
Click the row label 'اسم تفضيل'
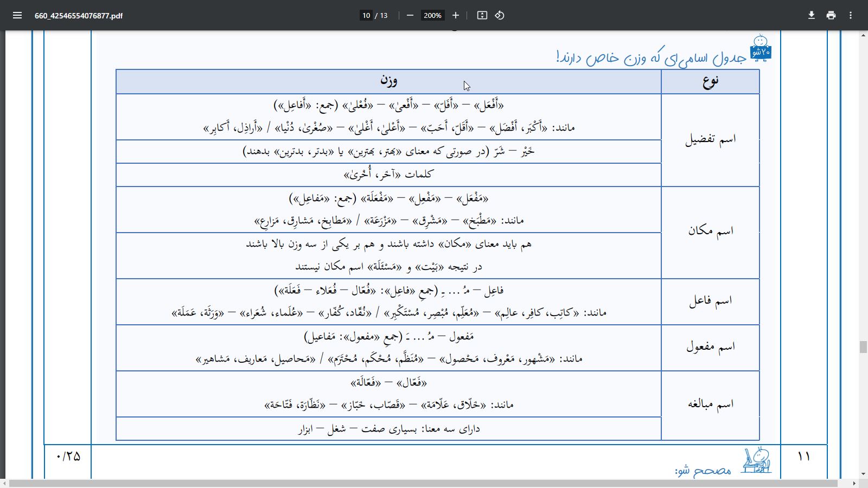(x=710, y=139)
